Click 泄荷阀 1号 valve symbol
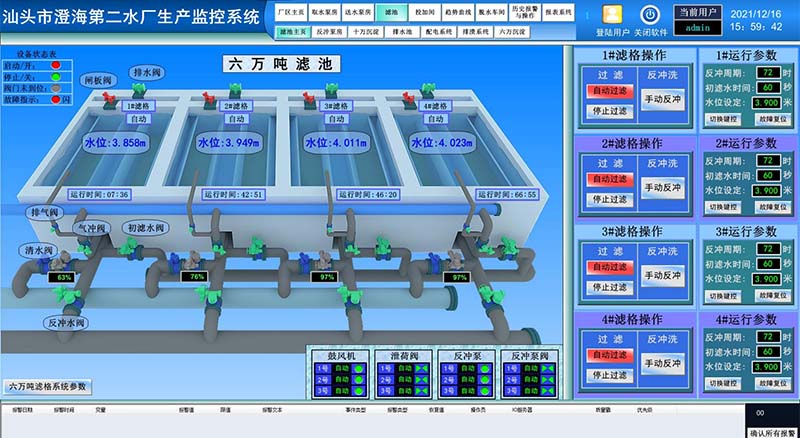This screenshot has height=438, width=800. pos(421,369)
